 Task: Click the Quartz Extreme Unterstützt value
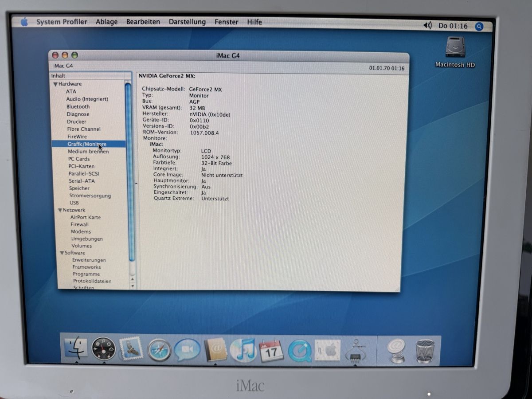pyautogui.click(x=215, y=199)
